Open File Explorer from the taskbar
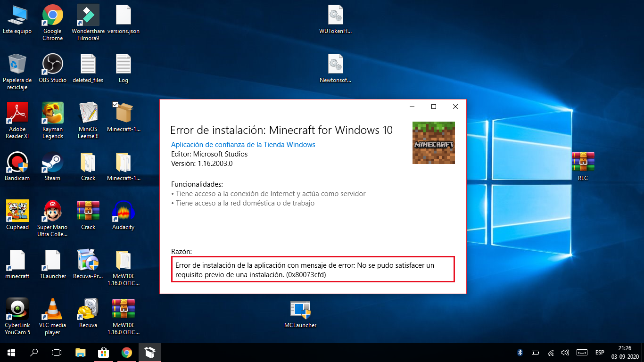644x362 pixels. 81,353
